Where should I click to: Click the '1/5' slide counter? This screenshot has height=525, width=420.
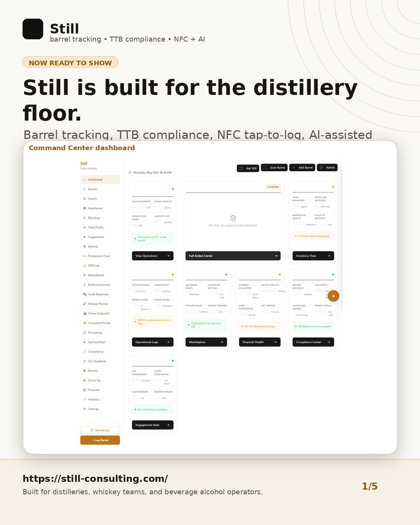(370, 486)
